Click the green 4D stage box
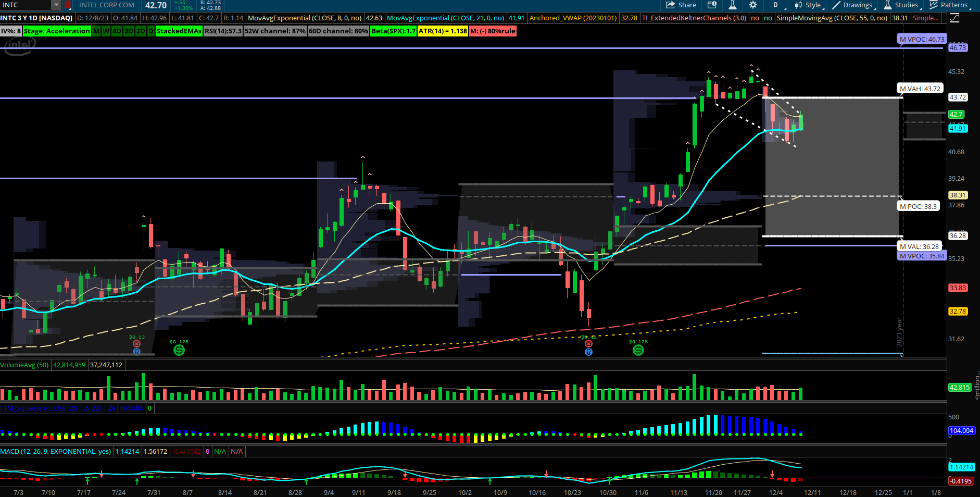This screenshot has width=980, height=497. pyautogui.click(x=117, y=31)
